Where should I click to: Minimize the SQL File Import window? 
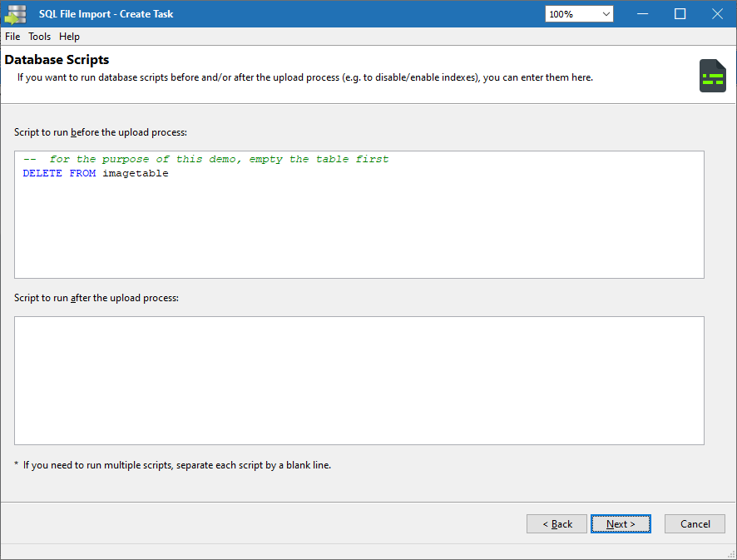click(x=642, y=13)
